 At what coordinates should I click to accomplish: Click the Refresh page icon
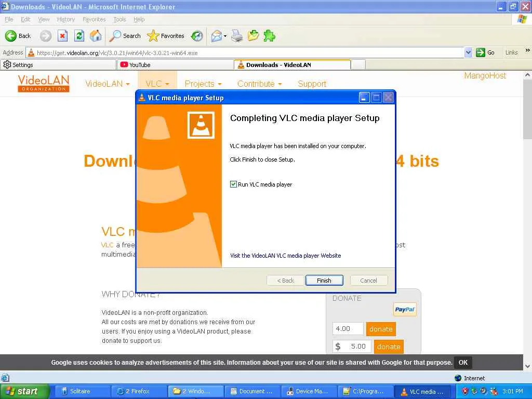tap(79, 36)
